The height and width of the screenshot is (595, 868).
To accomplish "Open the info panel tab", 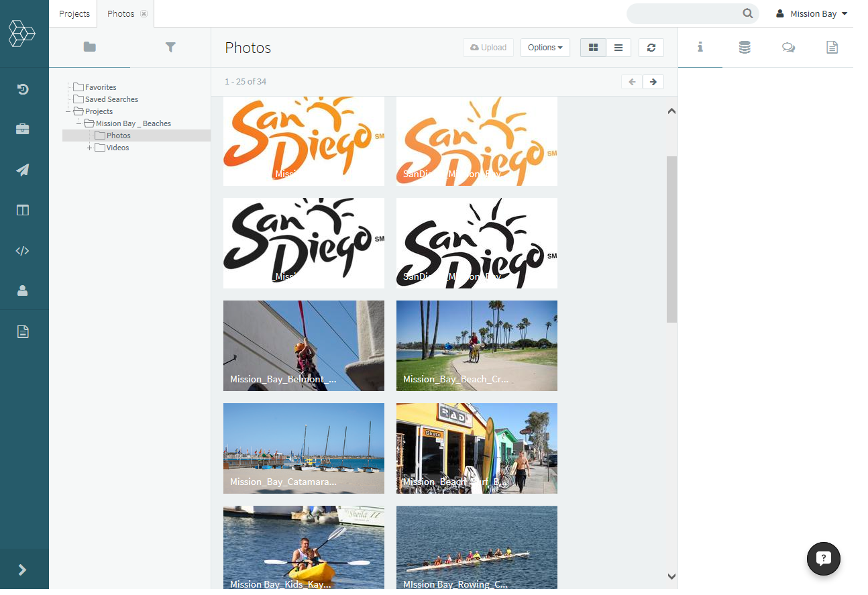I will [700, 47].
